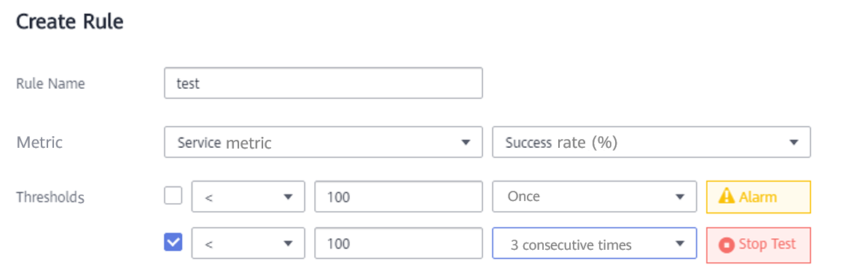Click the 'Thresholds' field label

(x=50, y=197)
